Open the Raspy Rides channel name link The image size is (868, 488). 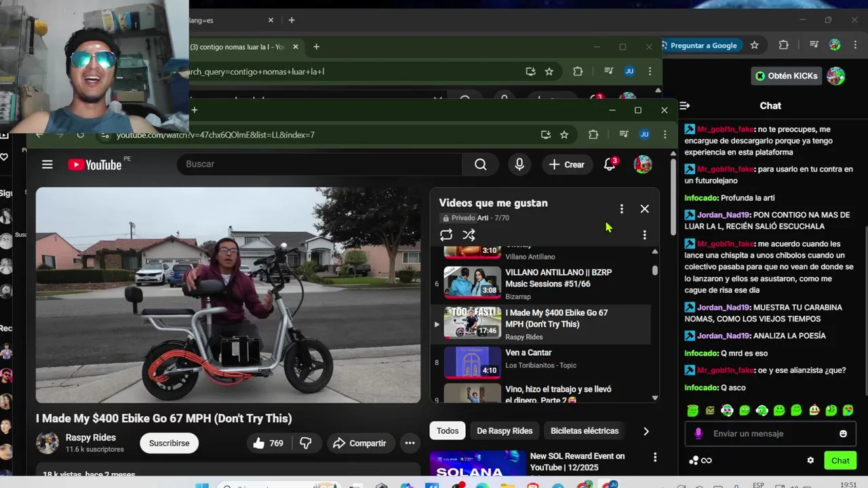point(90,438)
